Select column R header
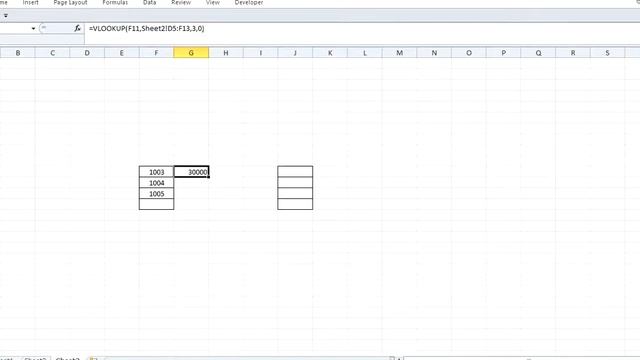Screen dimensions: 640x360 (573, 53)
